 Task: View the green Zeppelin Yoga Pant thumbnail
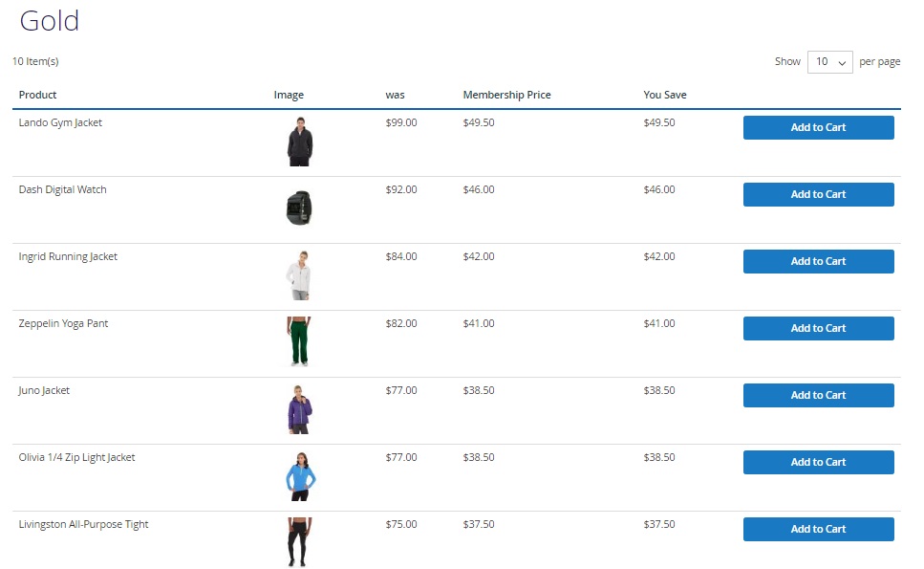[299, 342]
